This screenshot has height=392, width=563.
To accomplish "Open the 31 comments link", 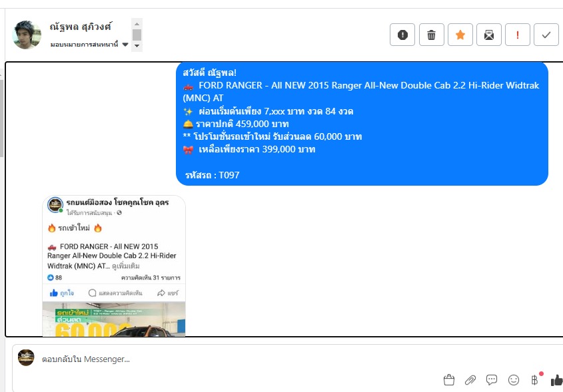I will tap(151, 278).
